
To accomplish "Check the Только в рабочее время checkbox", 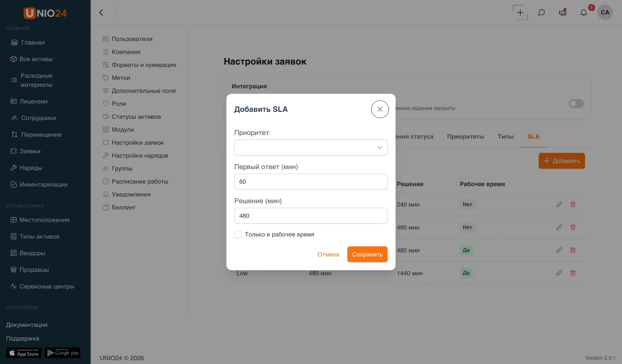I will click(238, 234).
